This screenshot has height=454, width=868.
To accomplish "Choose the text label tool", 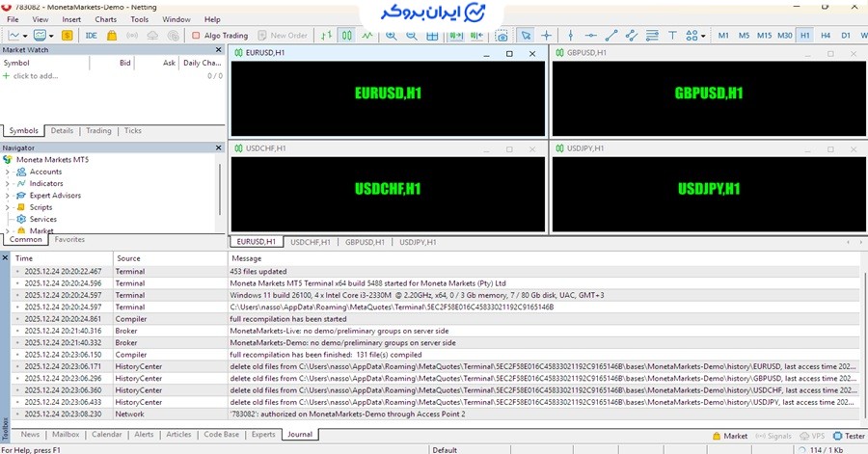I will coord(673,36).
